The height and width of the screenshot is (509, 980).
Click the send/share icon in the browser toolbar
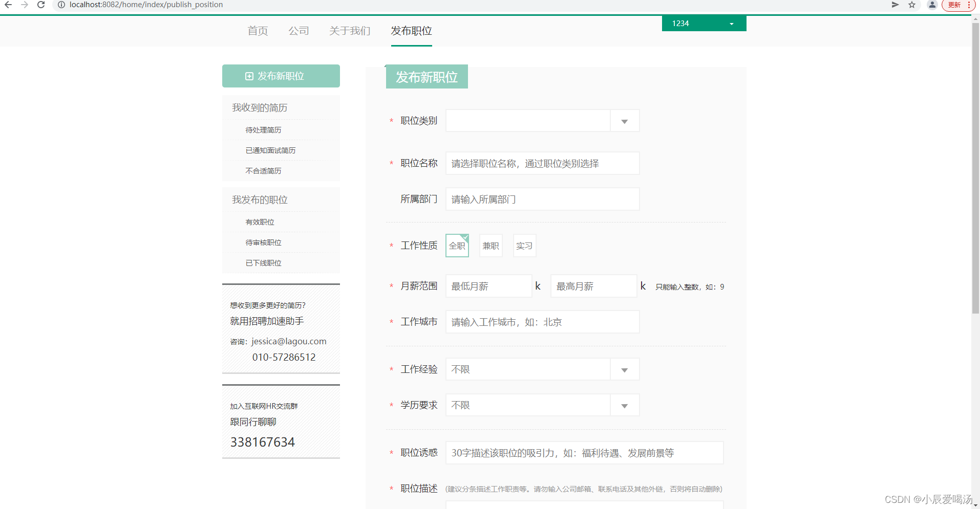tap(895, 5)
